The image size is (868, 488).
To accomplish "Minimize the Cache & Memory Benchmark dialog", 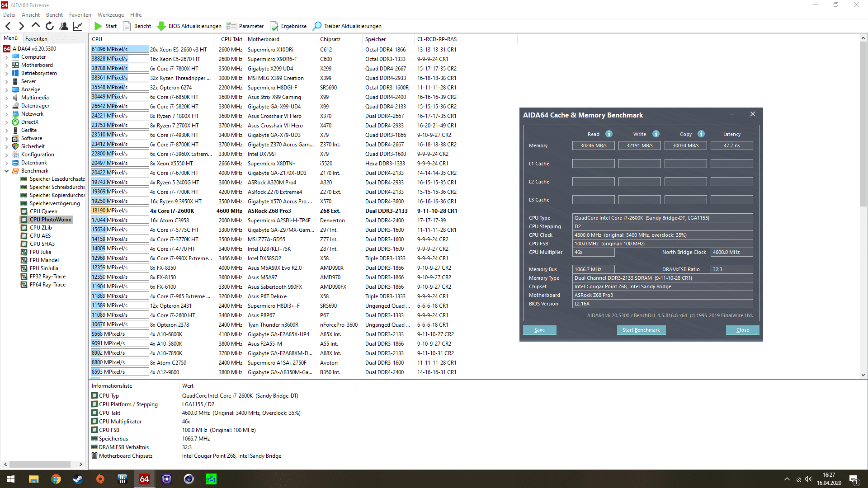I will click(731, 114).
